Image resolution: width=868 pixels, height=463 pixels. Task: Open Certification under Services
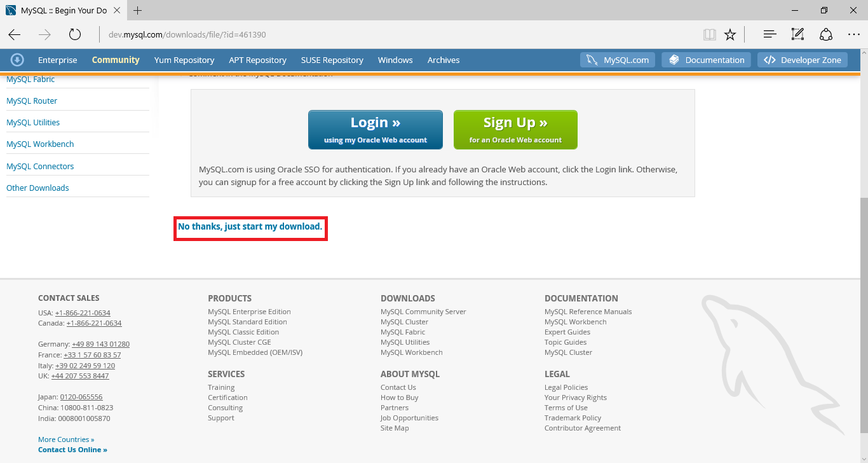click(227, 397)
